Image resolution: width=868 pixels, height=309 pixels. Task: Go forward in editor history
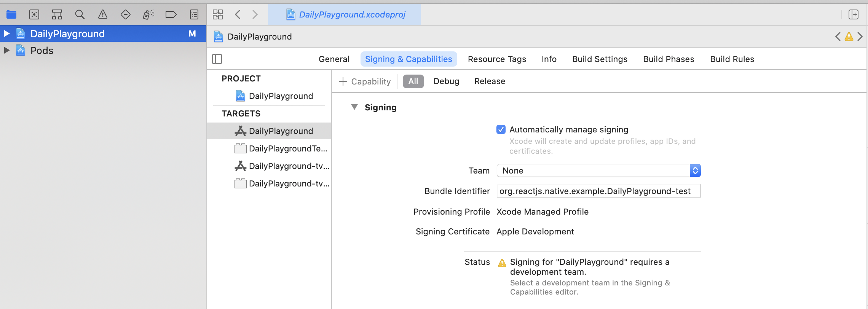point(255,15)
